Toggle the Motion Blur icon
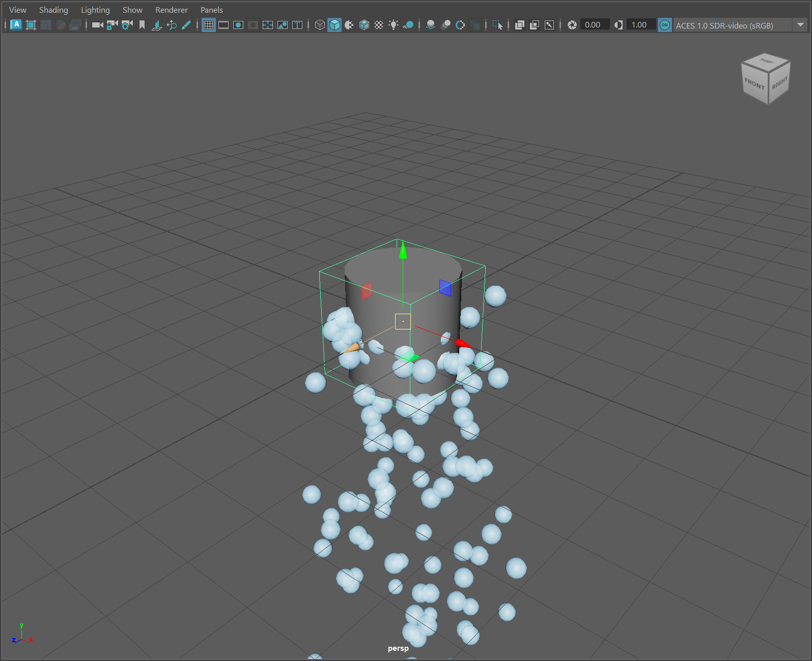 tap(445, 25)
